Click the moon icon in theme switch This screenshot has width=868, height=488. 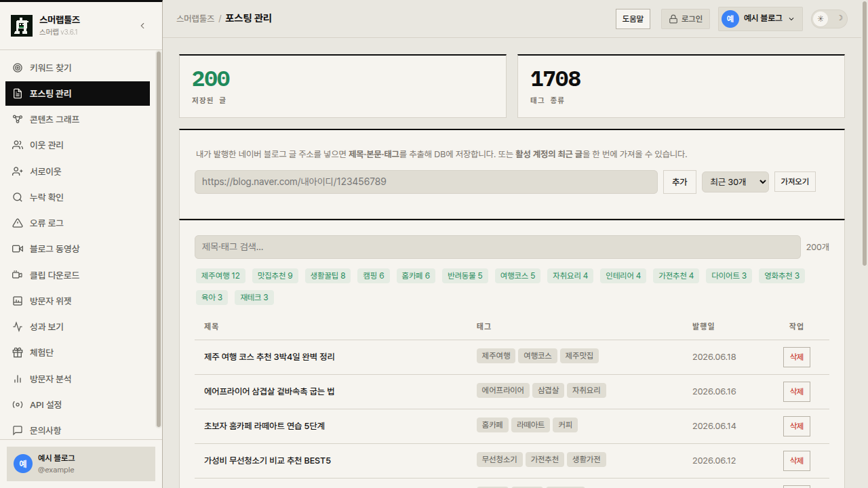[x=840, y=18]
